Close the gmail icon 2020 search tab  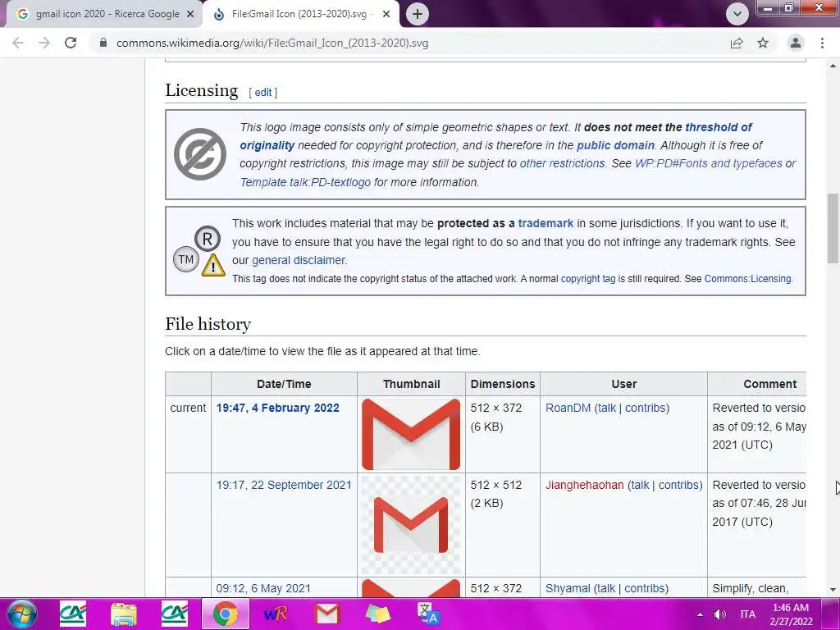pyautogui.click(x=190, y=15)
